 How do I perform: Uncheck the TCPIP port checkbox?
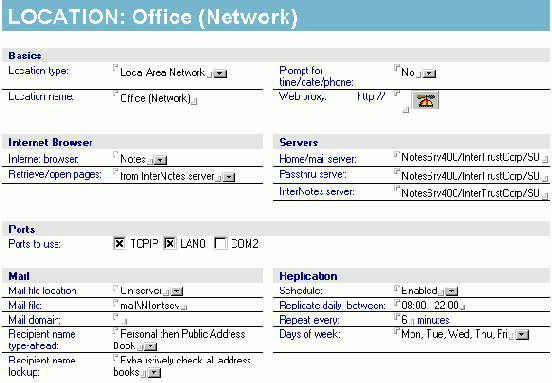[119, 243]
